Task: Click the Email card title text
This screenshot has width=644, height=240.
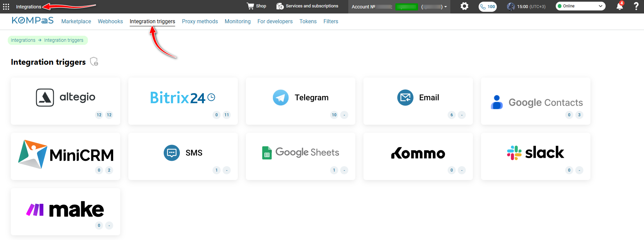Action: (429, 97)
